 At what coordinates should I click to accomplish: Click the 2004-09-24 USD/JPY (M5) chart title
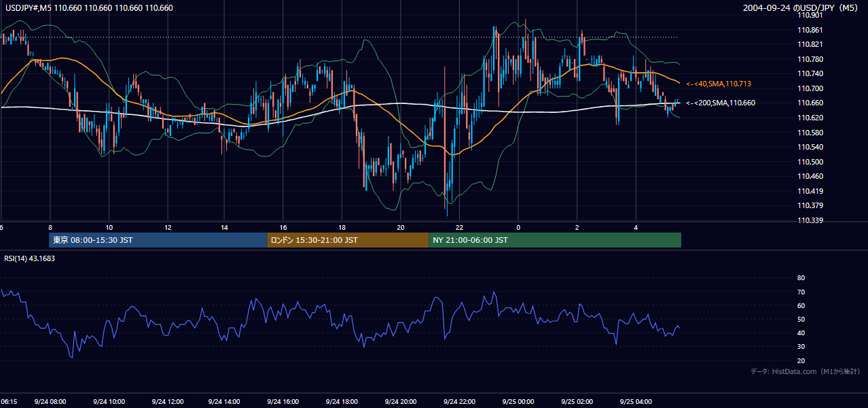[801, 7]
